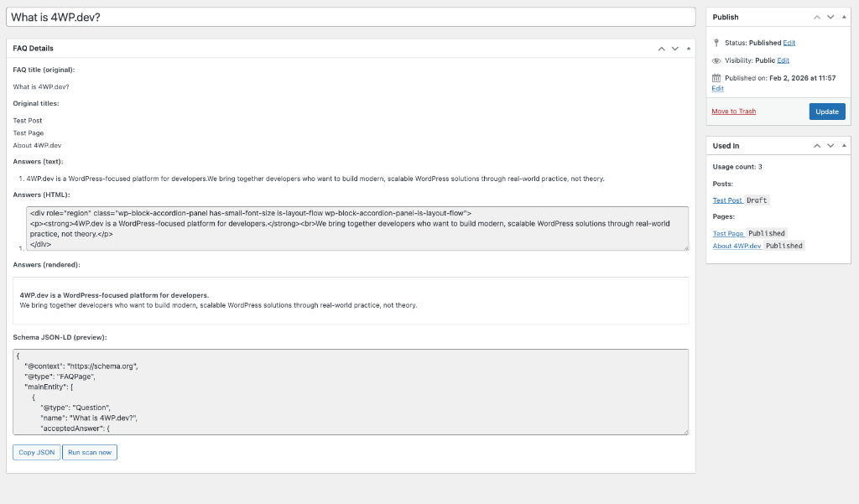This screenshot has height=504, width=859.
Task: Move the FAQ Details panel up using its arrow
Action: point(661,48)
